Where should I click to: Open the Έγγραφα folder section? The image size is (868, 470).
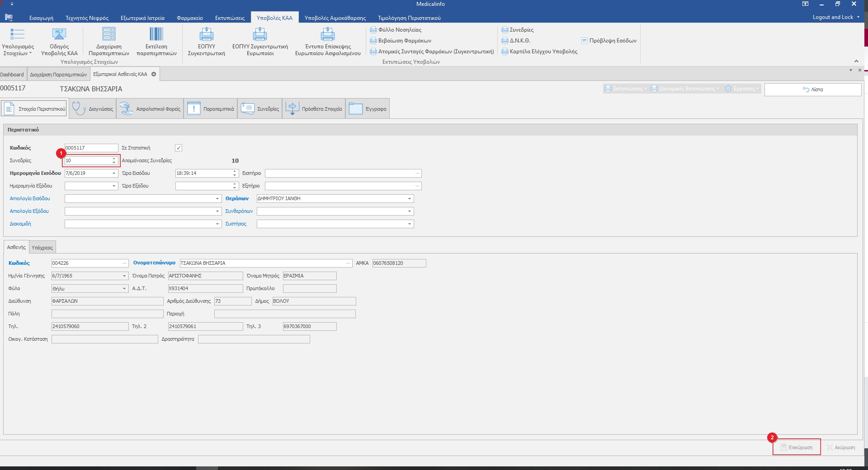tap(368, 109)
